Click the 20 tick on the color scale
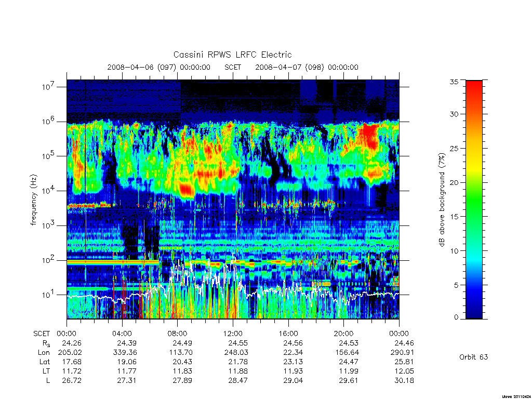This screenshot has width=532, height=399. [454, 182]
